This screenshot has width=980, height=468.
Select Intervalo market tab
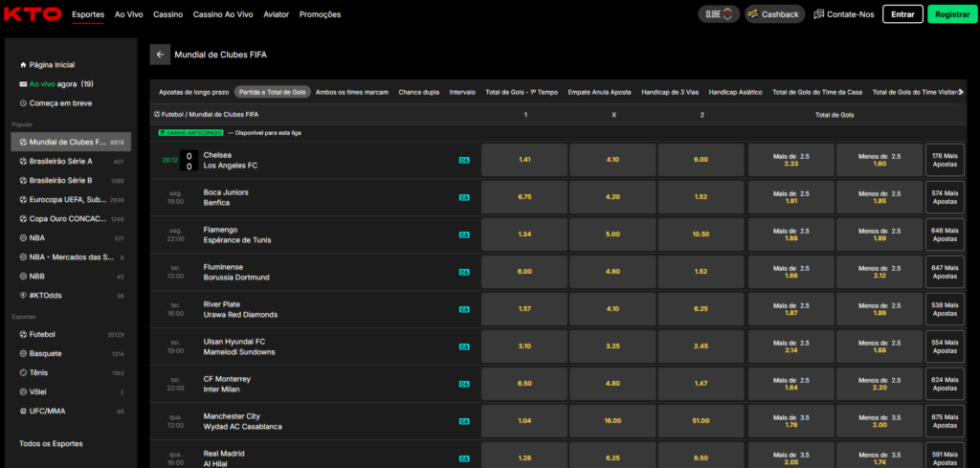tap(462, 92)
